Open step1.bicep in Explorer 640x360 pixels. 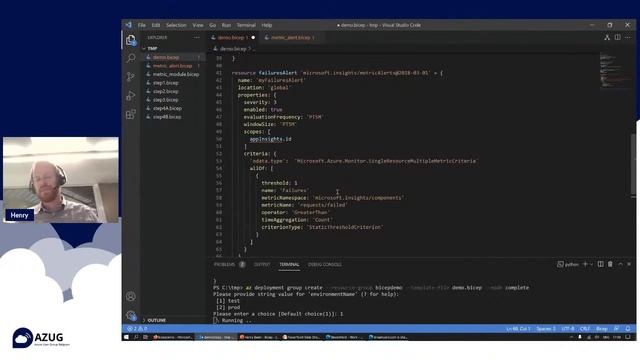point(173,83)
